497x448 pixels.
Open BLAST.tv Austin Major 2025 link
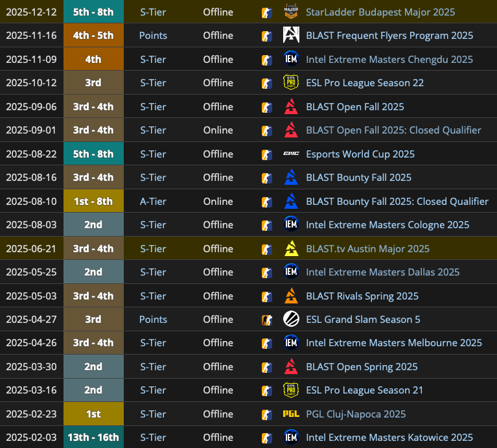pos(367,248)
